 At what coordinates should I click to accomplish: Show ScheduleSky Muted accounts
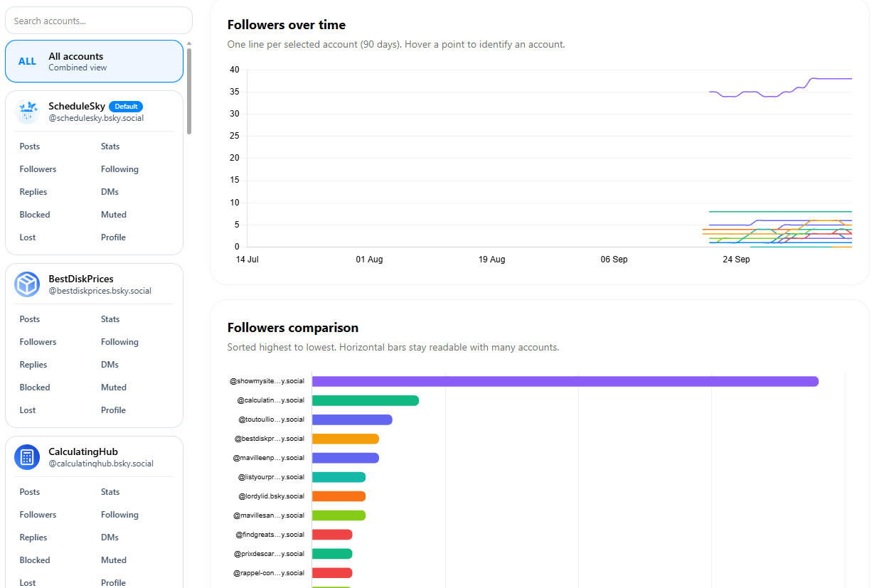pyautogui.click(x=114, y=215)
